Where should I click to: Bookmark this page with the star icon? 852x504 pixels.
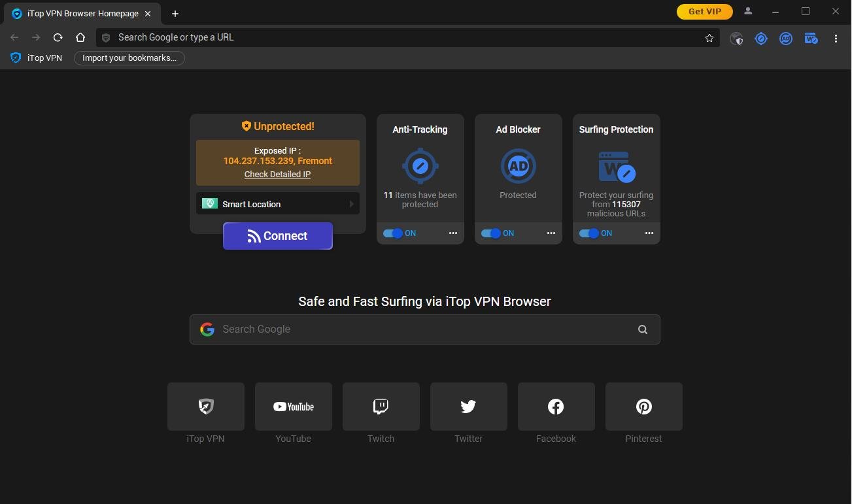pyautogui.click(x=709, y=38)
